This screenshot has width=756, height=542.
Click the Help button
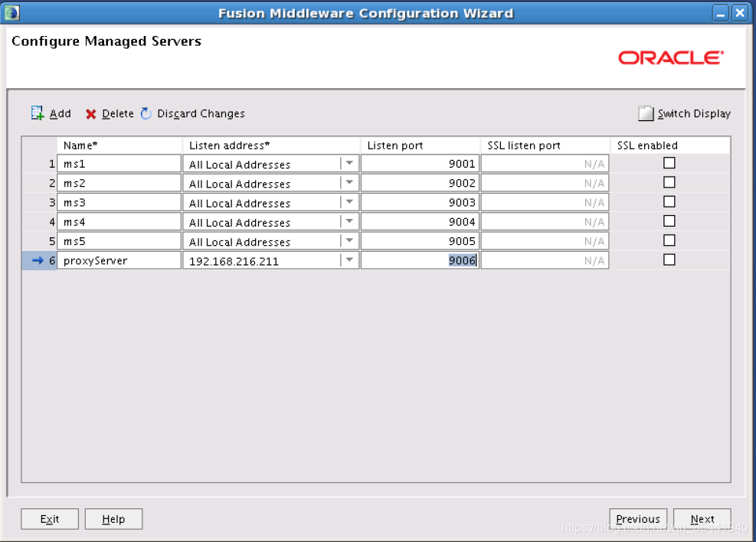click(x=113, y=519)
